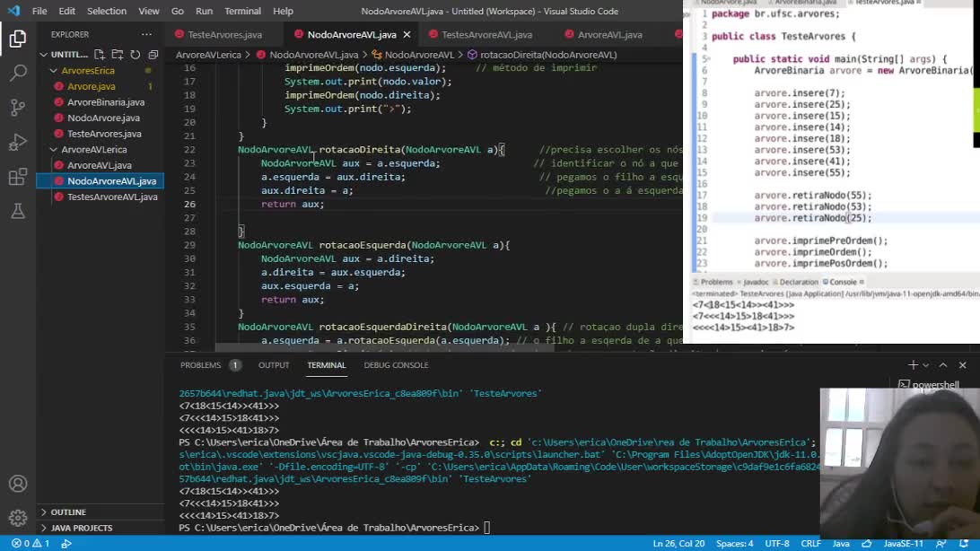
Task: Expand the JAVA PROJECTS section
Action: (82, 528)
